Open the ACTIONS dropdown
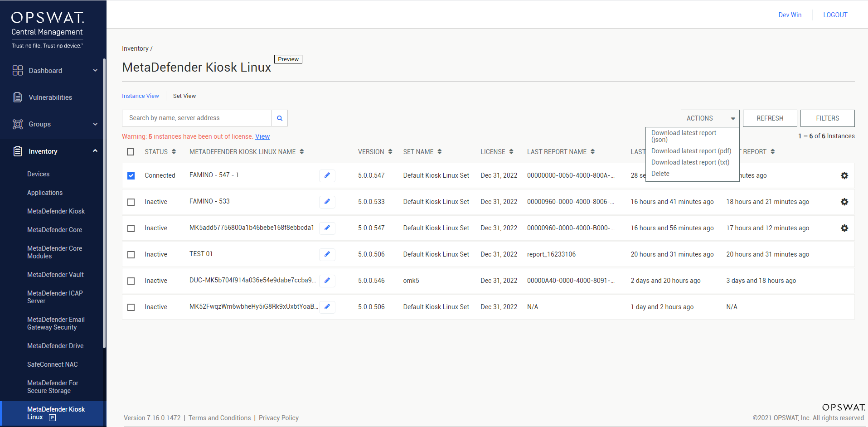 coord(710,118)
